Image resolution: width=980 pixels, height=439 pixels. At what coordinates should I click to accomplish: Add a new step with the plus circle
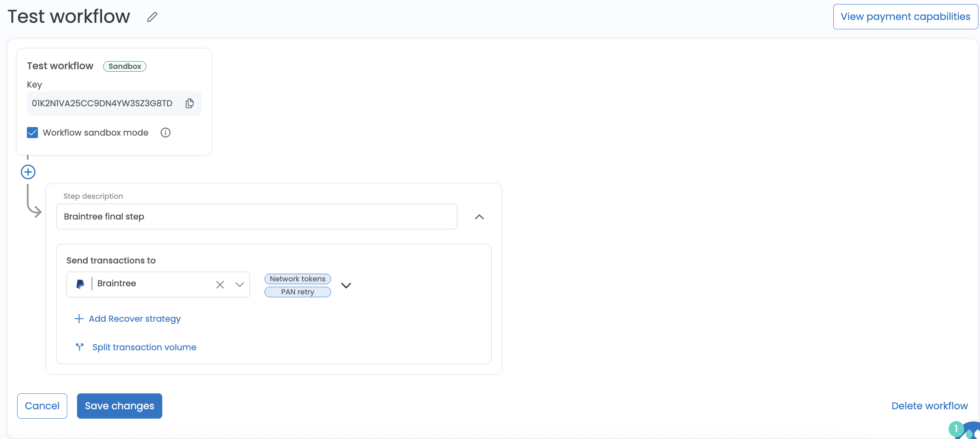pos(28,172)
